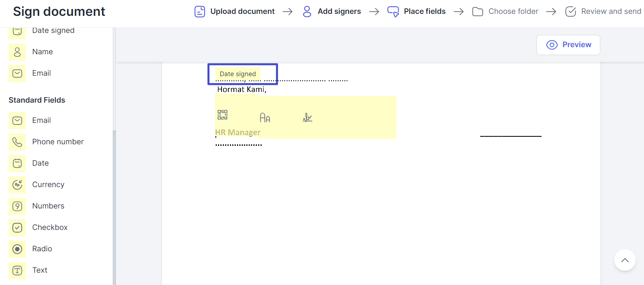This screenshot has width=644, height=285.
Task: Open the Review and send step
Action: click(x=603, y=11)
